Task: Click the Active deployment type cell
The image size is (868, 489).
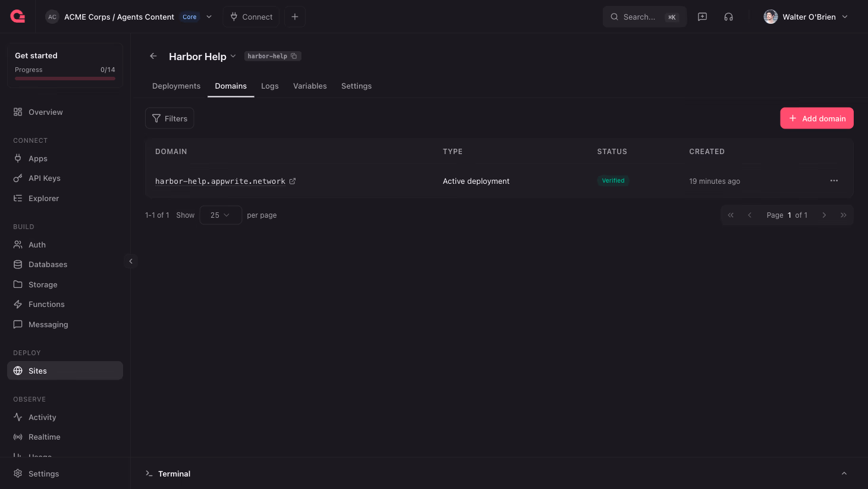Action: pos(476,181)
